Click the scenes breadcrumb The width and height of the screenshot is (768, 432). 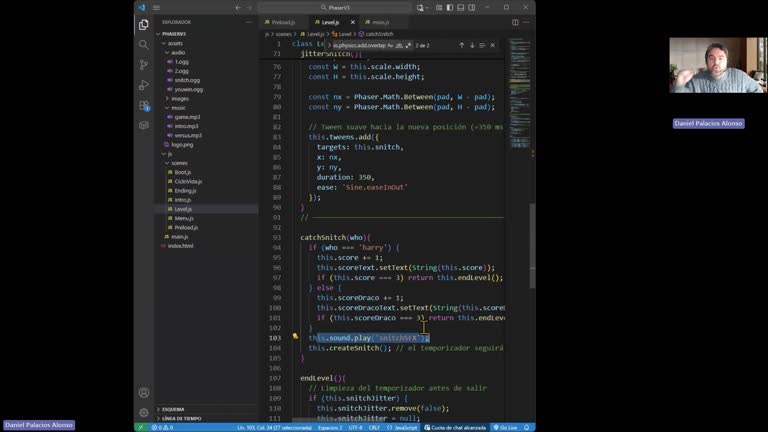coord(283,34)
